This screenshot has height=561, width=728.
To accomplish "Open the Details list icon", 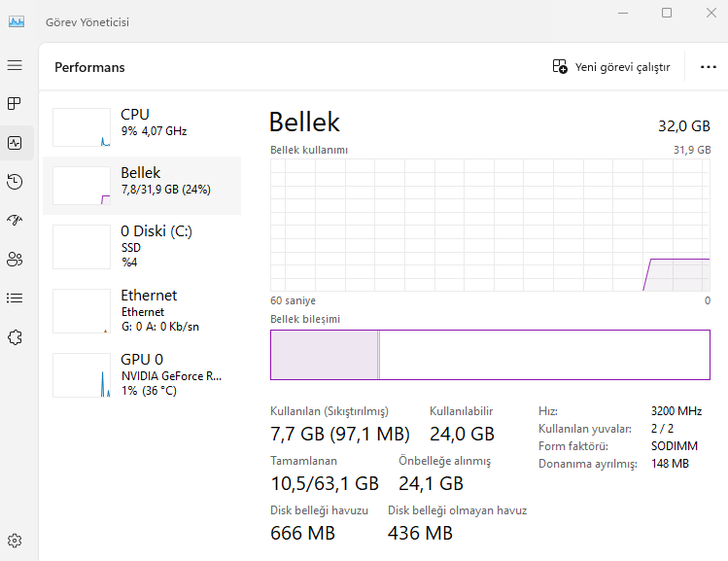I will pyautogui.click(x=15, y=298).
